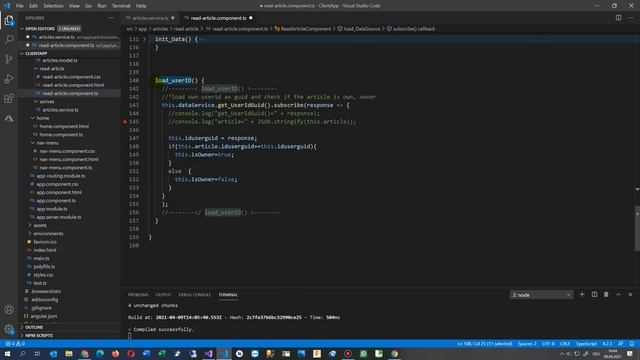
Task: Click TypeScript language mode in status bar
Action: 586,344
